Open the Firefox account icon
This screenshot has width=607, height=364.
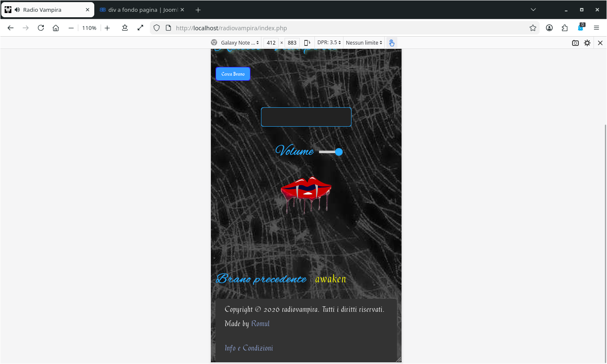[549, 28]
